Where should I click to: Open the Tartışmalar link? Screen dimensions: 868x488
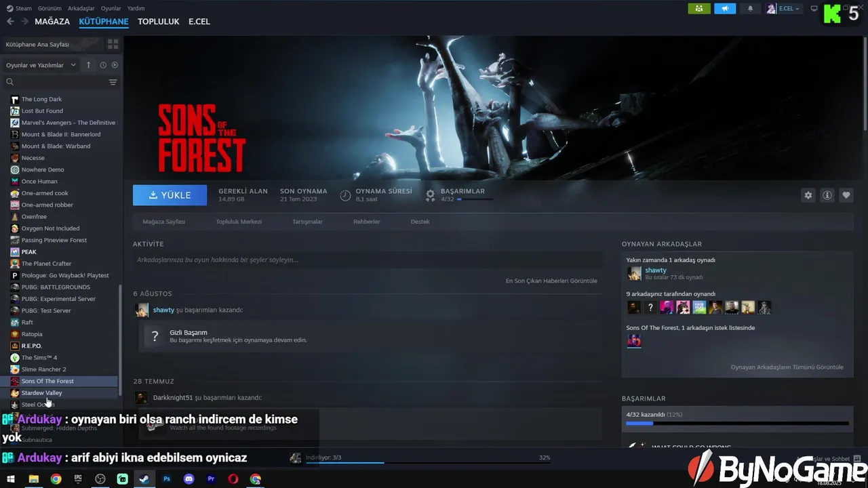click(x=307, y=222)
